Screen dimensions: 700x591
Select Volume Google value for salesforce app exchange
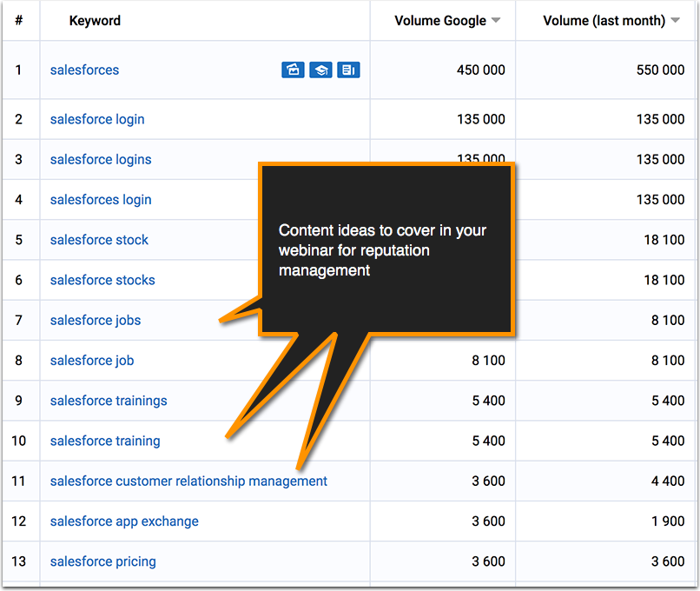488,521
